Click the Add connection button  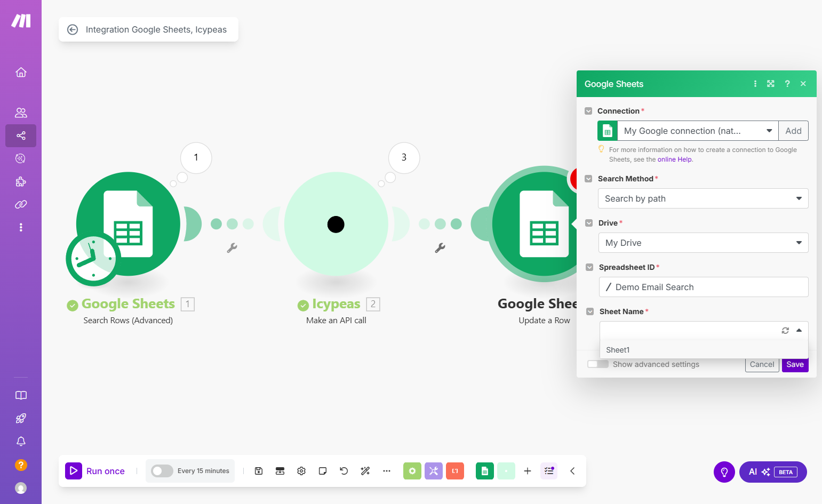794,131
